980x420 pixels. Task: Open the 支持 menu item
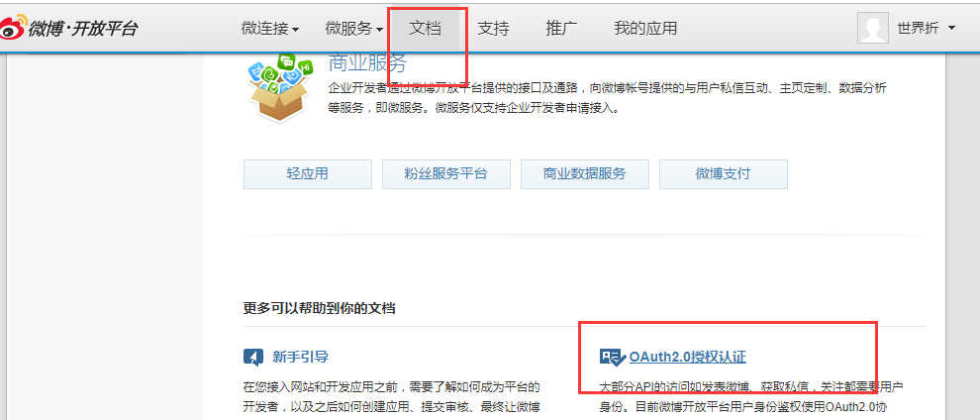pos(493,28)
